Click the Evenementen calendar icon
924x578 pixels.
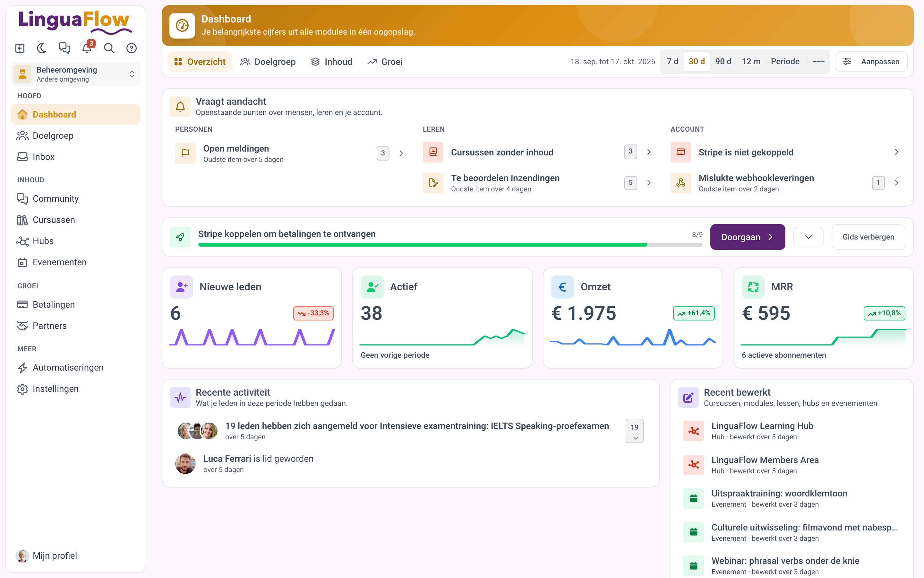[22, 262]
